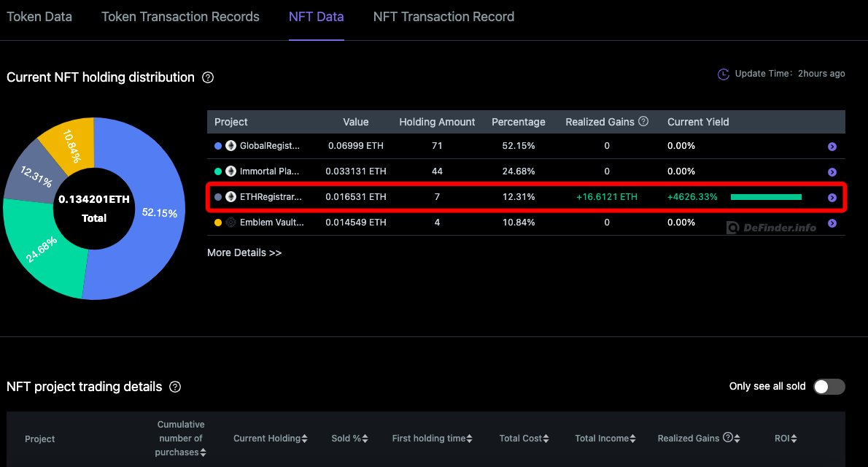Click the Holding Amount column header
The width and height of the screenshot is (868, 467).
(437, 122)
